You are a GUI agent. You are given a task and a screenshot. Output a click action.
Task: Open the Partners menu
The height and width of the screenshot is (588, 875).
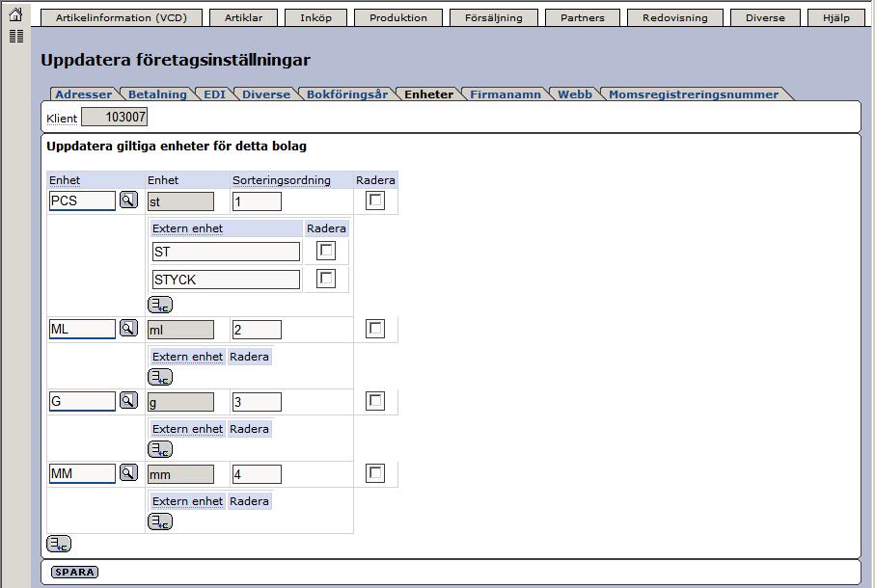(583, 18)
